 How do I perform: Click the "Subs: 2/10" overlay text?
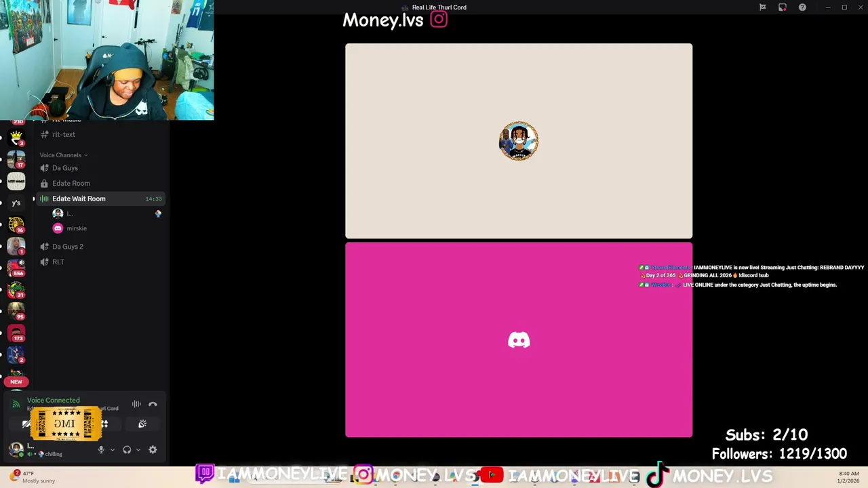tap(766, 435)
